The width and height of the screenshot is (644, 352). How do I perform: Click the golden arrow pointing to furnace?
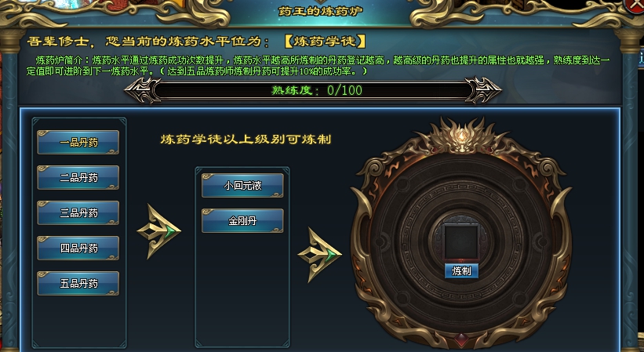pyautogui.click(x=319, y=255)
